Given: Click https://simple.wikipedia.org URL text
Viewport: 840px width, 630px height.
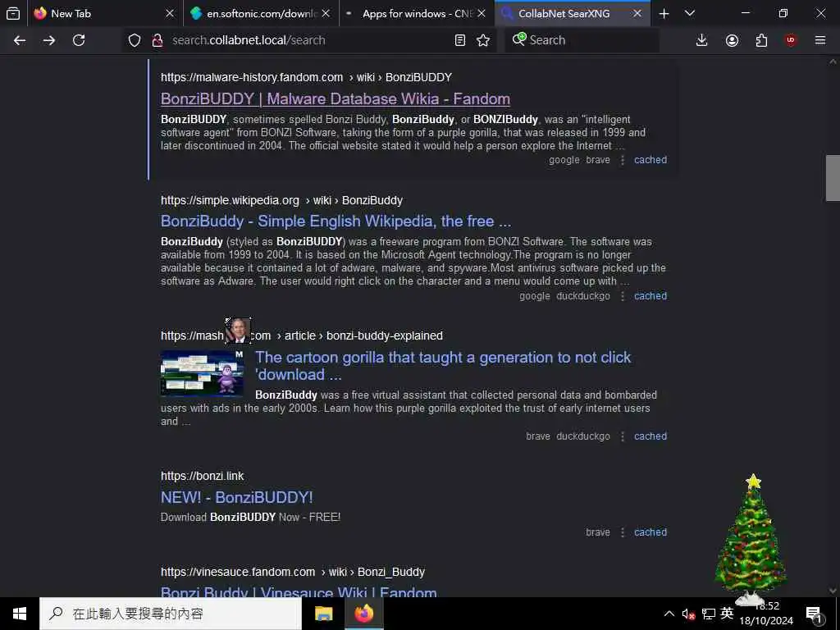Looking at the screenshot, I should (x=230, y=200).
